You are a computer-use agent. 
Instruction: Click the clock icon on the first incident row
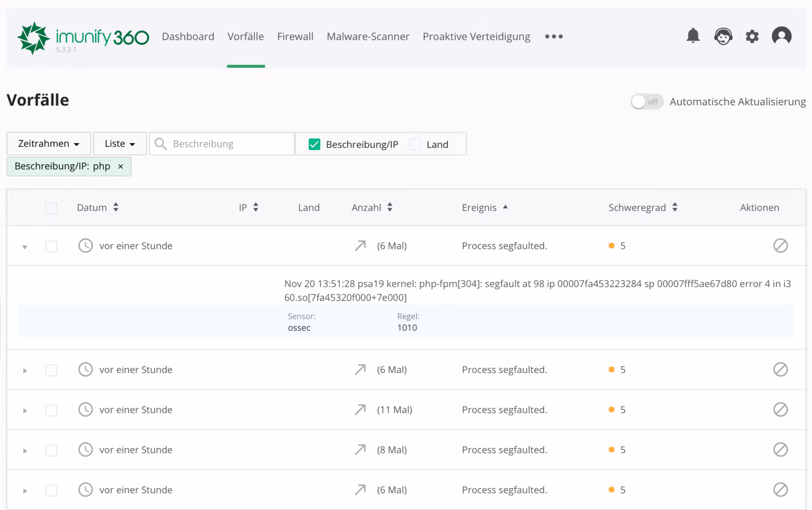tap(85, 246)
